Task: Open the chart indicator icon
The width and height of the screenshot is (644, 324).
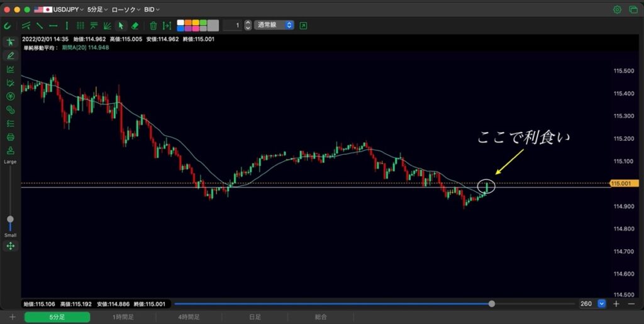Action: click(11, 69)
